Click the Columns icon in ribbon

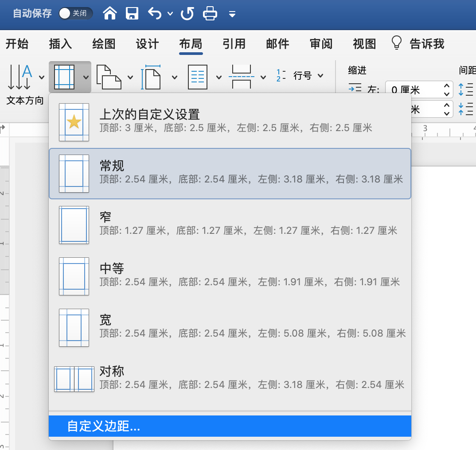click(198, 77)
